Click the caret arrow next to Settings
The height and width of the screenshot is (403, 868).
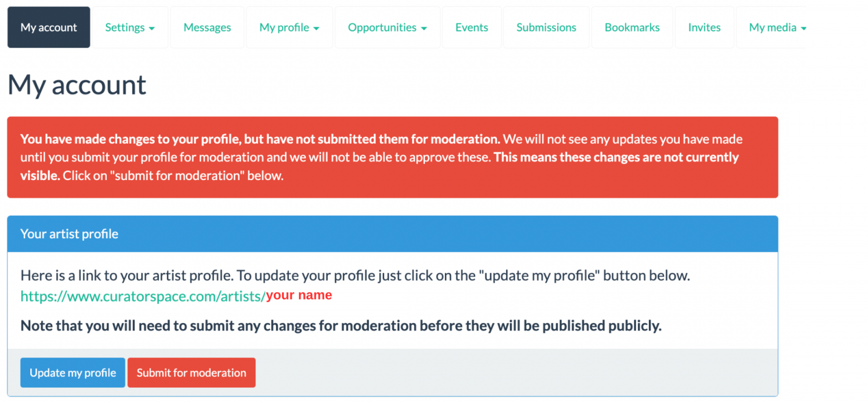tap(152, 29)
